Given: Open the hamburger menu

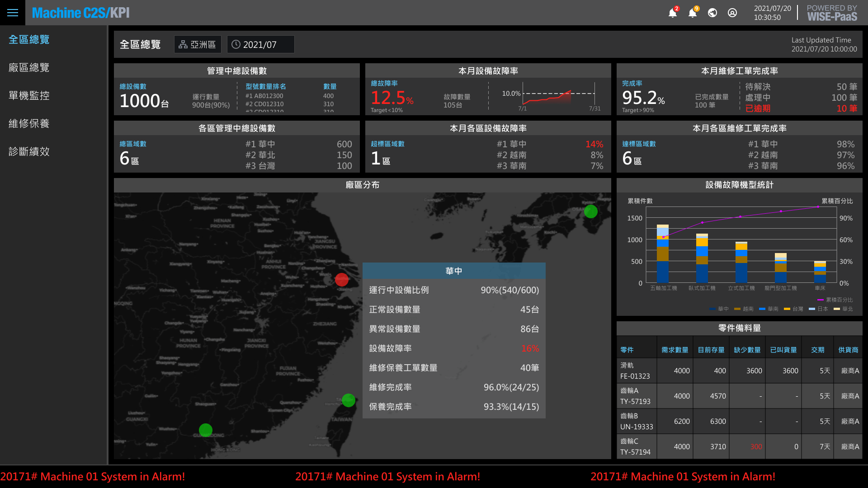Looking at the screenshot, I should tap(13, 13).
